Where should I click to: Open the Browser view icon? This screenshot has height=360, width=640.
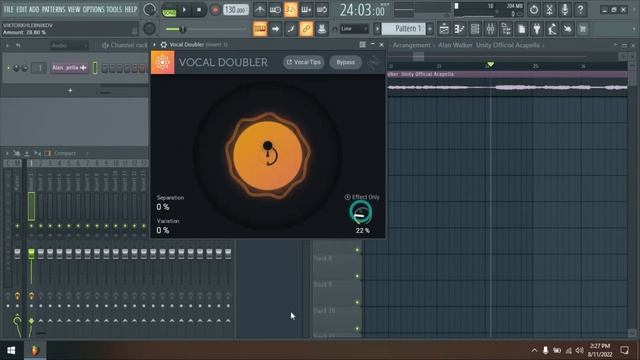(506, 29)
